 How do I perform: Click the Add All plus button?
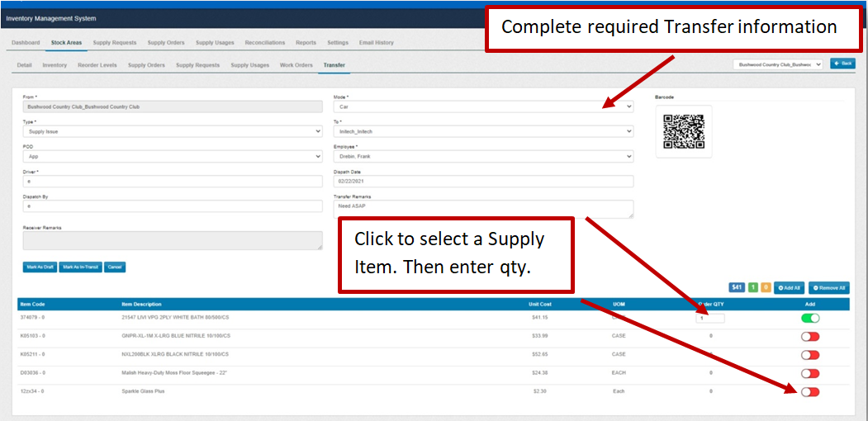pos(789,287)
